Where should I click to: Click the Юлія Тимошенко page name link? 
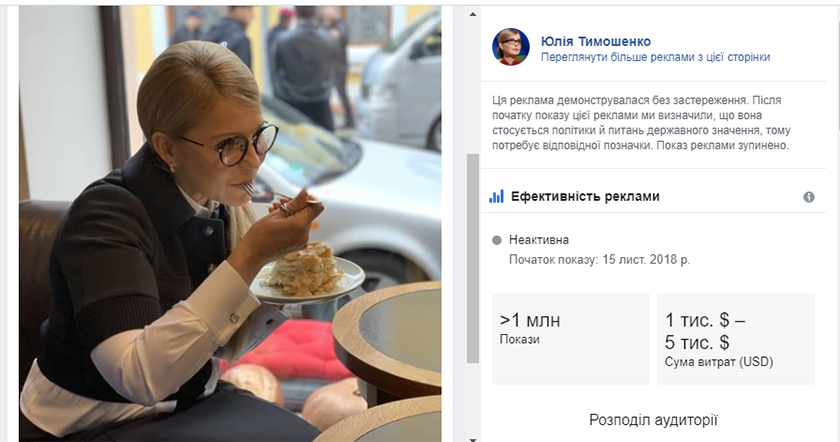tap(596, 41)
